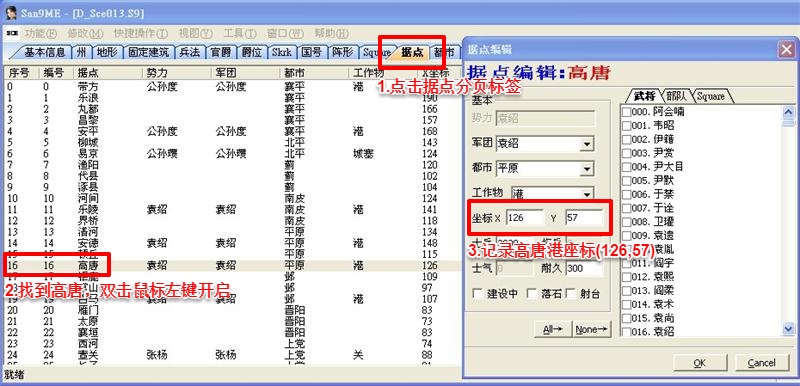800x386 pixels.
Task: Switch to the 固定建筑 tab
Action: coord(148,52)
